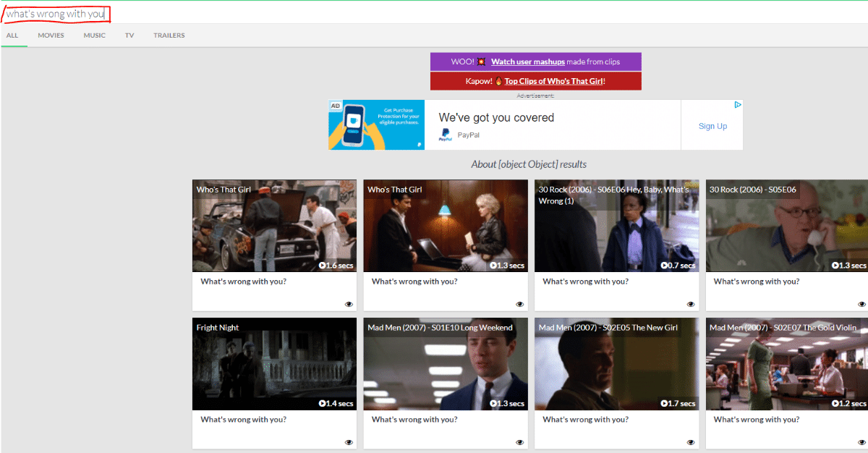Click the eye icon on 30 Rock S05E06 card
The height and width of the screenshot is (453, 868).
[x=861, y=304]
